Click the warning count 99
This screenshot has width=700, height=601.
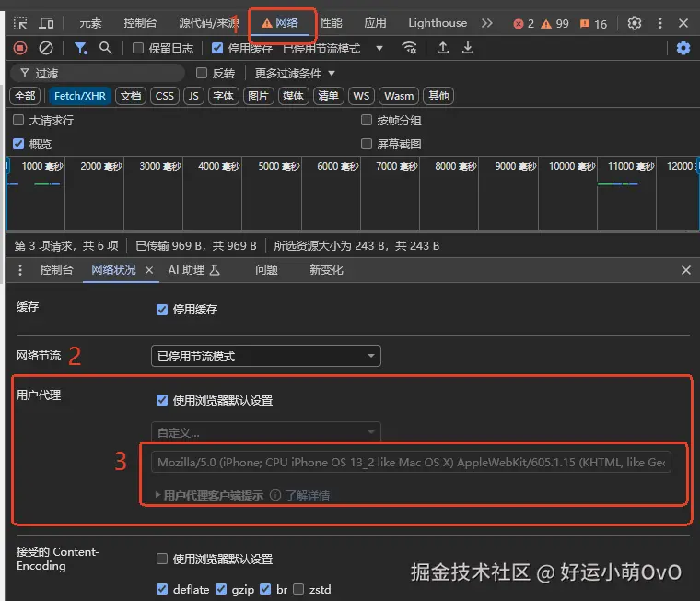[554, 23]
